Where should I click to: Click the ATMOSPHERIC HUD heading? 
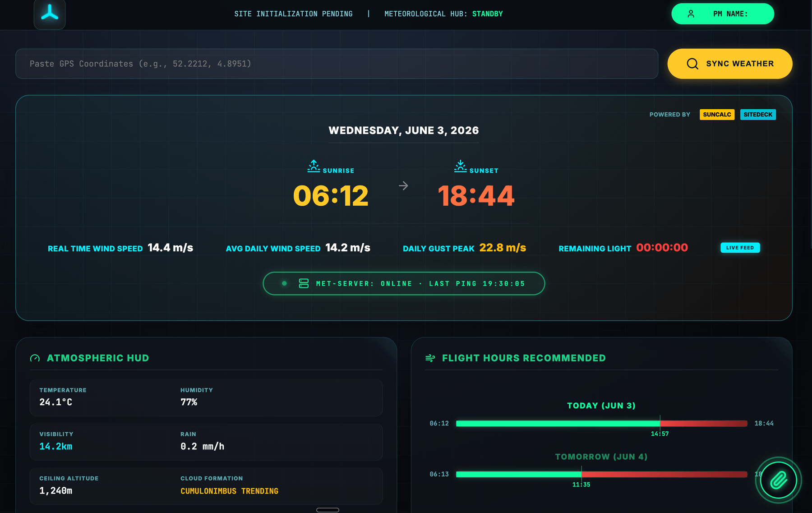coord(98,358)
